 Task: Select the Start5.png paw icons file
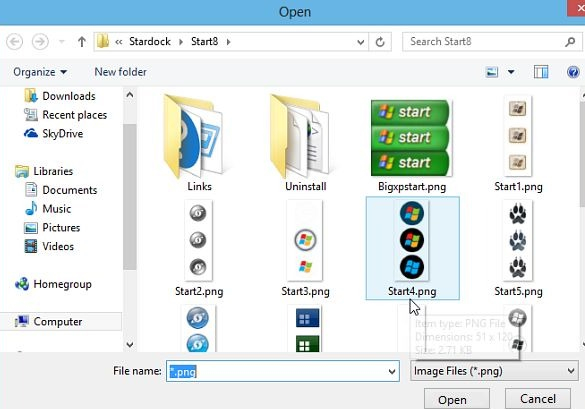pyautogui.click(x=518, y=249)
